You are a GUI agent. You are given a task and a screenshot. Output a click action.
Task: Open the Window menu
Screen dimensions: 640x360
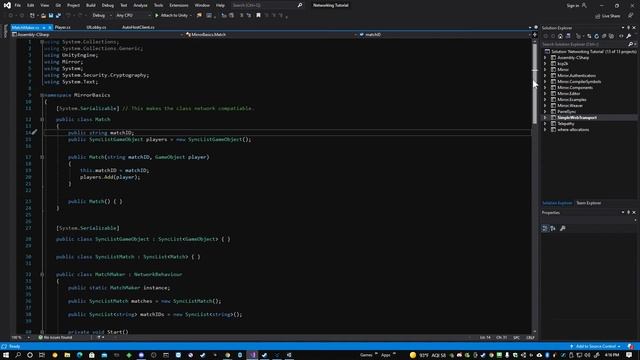pyautogui.click(x=202, y=5)
